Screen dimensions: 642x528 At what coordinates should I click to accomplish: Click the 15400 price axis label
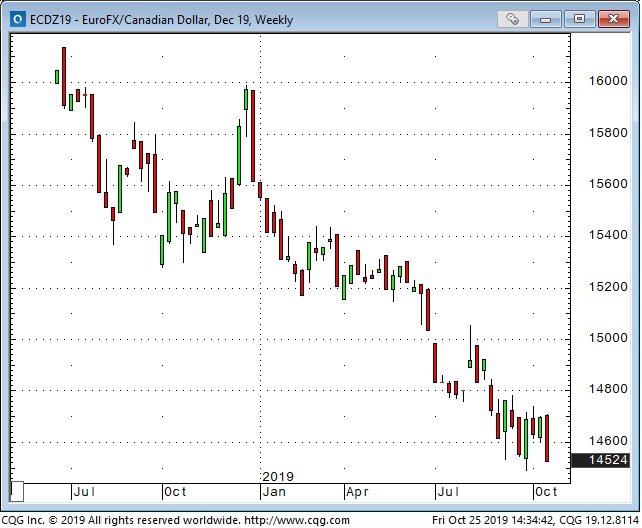(608, 235)
